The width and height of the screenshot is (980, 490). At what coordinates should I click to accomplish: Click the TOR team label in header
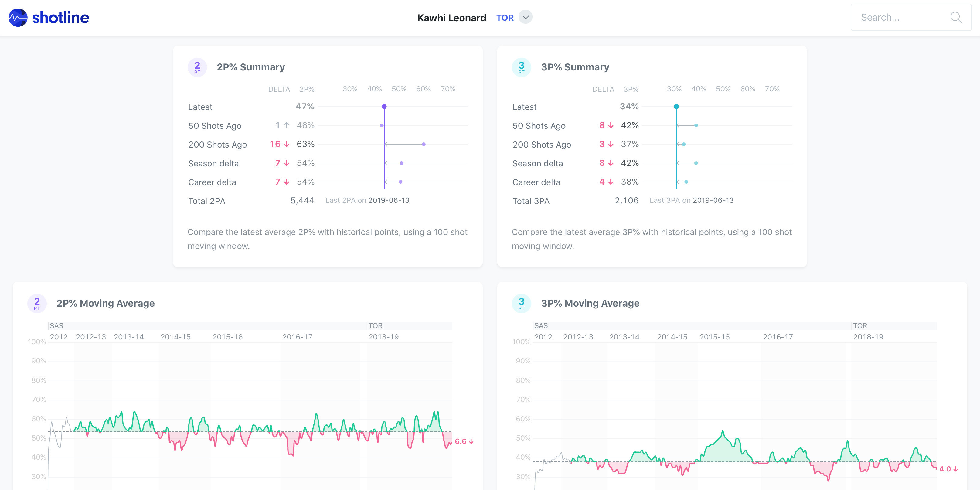point(505,18)
